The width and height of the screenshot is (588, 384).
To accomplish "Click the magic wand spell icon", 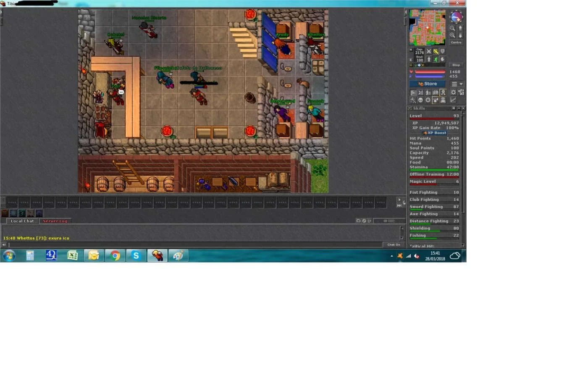I will (413, 100).
